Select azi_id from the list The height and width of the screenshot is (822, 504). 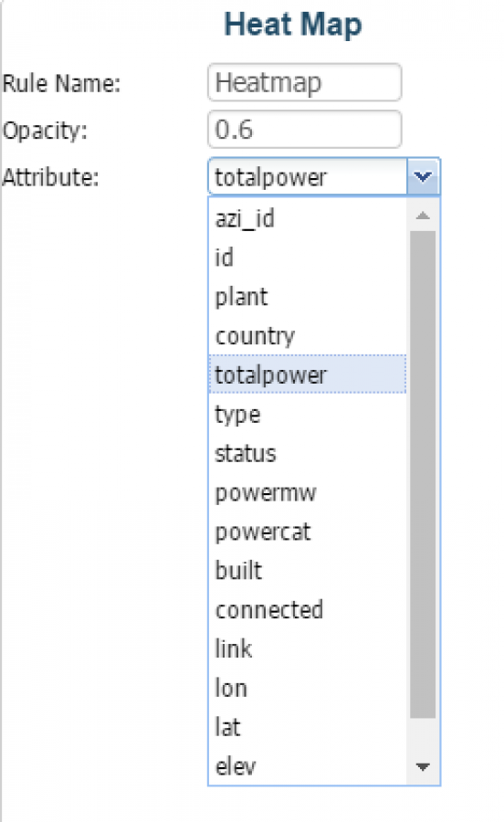click(x=308, y=218)
